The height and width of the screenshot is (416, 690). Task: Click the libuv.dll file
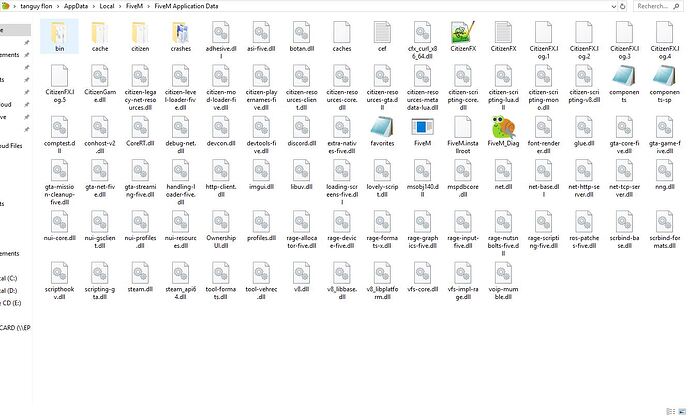click(301, 175)
